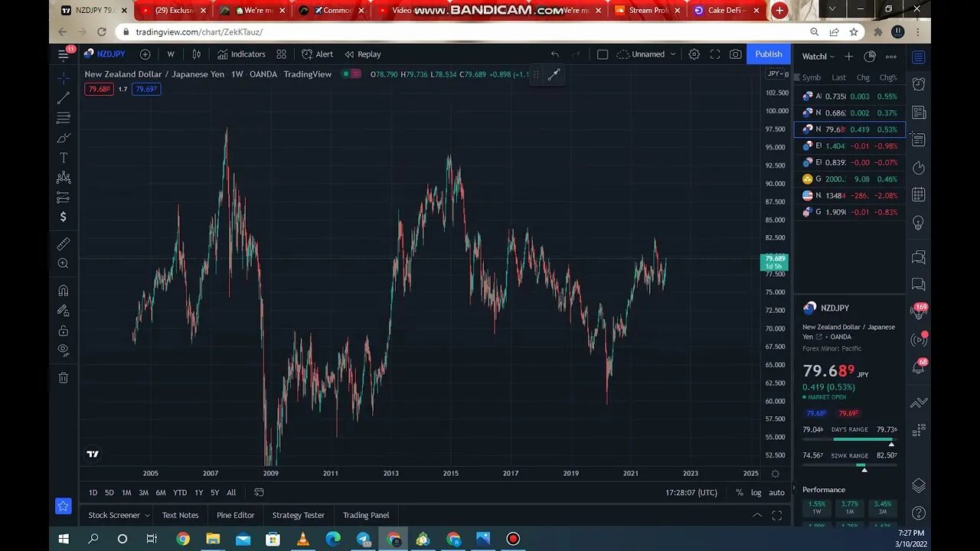The width and height of the screenshot is (980, 551).
Task: Open the Text Notes tab
Action: click(180, 515)
